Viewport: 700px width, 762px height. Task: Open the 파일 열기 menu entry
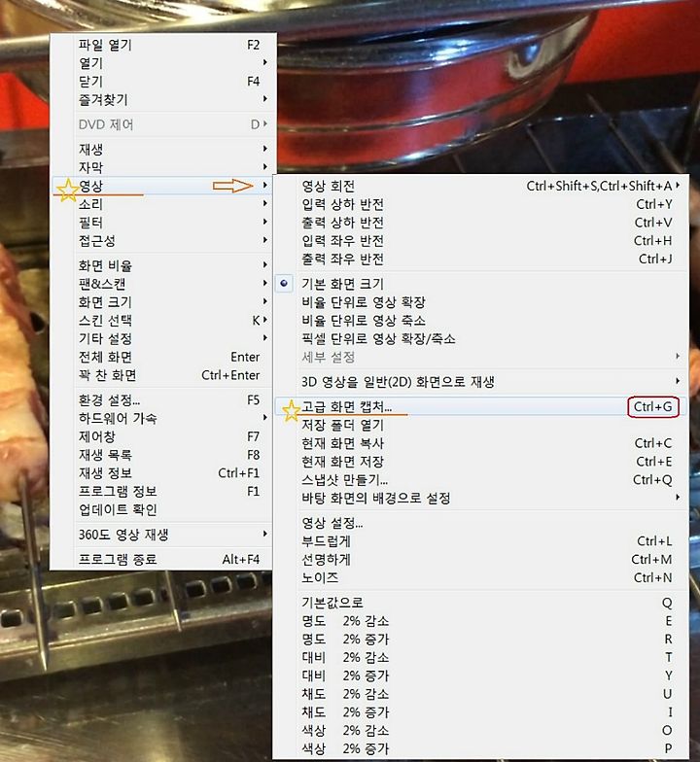tap(163, 45)
